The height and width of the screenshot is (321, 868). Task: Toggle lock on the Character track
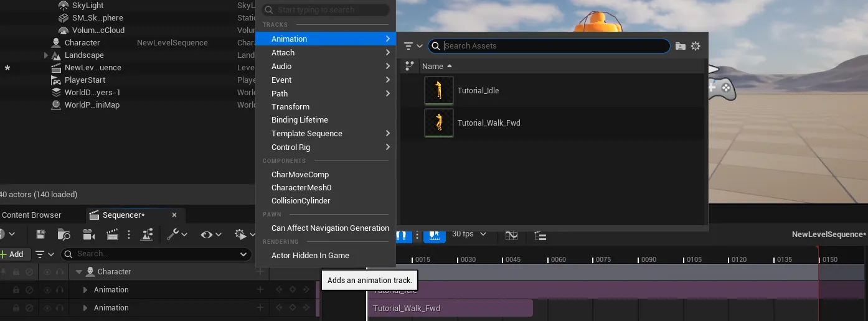pos(16,272)
